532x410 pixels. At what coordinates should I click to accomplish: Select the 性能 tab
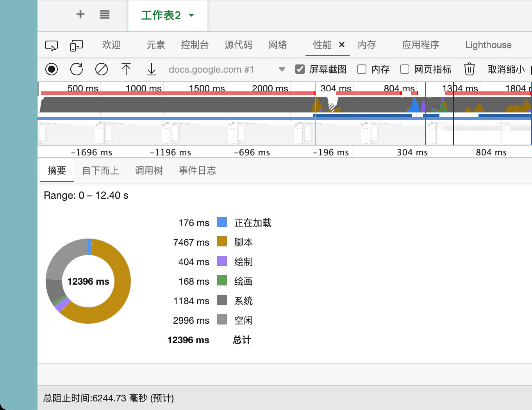[322, 45]
